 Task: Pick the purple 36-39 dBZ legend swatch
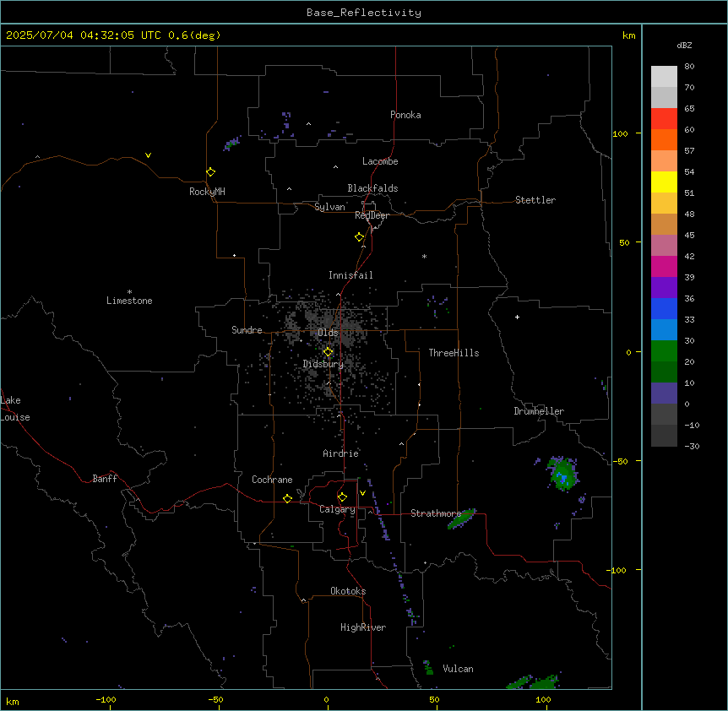[x=664, y=288]
